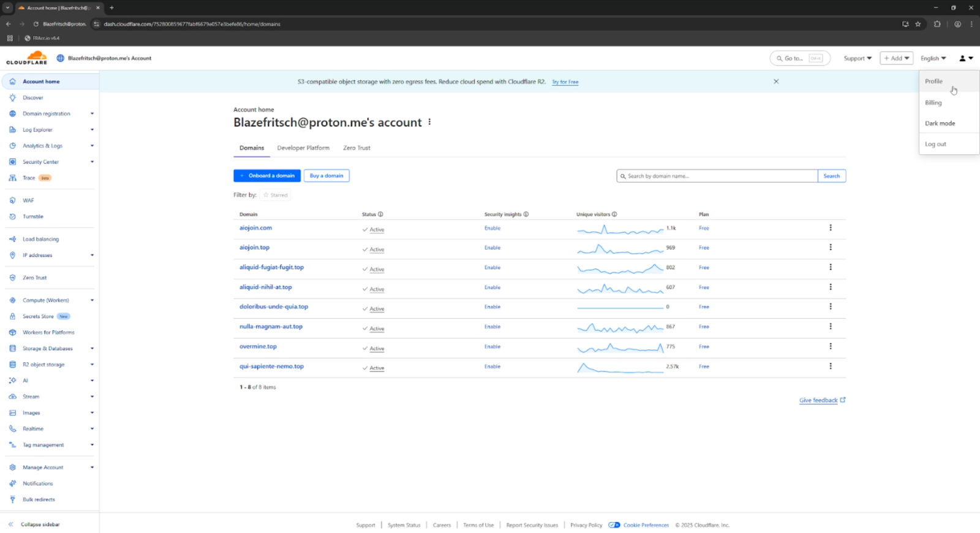Open the Support dropdown
The width and height of the screenshot is (980, 533).
858,58
